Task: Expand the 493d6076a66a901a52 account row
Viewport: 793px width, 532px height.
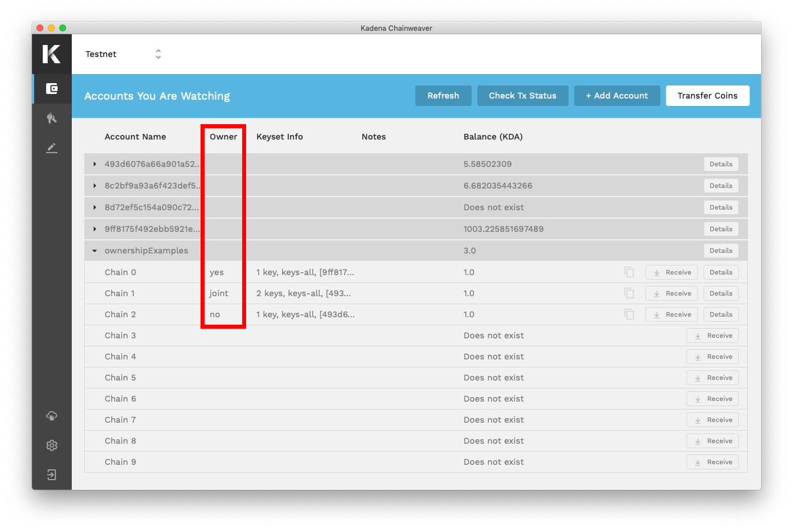Action: (x=95, y=164)
